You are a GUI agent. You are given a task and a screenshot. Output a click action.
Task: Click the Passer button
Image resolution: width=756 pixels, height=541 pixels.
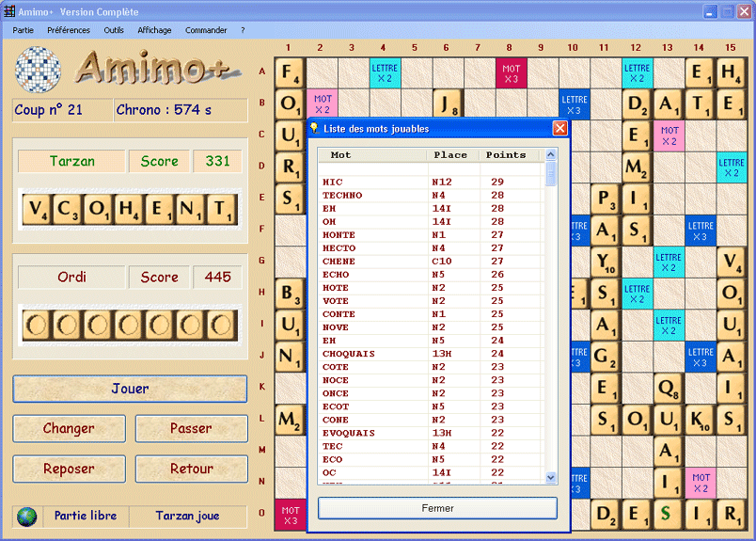pyautogui.click(x=192, y=428)
